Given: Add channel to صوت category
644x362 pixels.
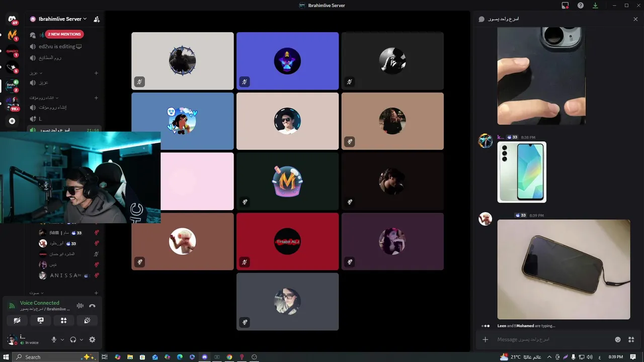Looking at the screenshot, I should [96, 293].
